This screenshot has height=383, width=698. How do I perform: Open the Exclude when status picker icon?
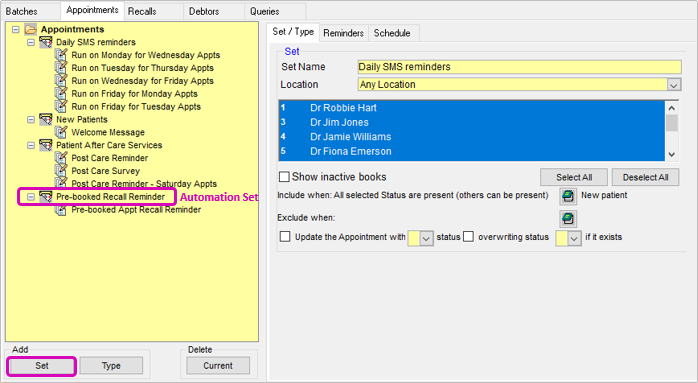click(568, 219)
